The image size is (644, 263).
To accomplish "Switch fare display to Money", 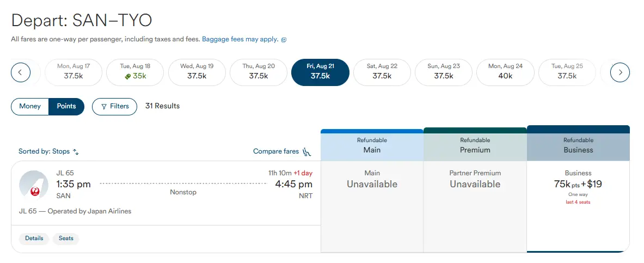I will point(30,106).
